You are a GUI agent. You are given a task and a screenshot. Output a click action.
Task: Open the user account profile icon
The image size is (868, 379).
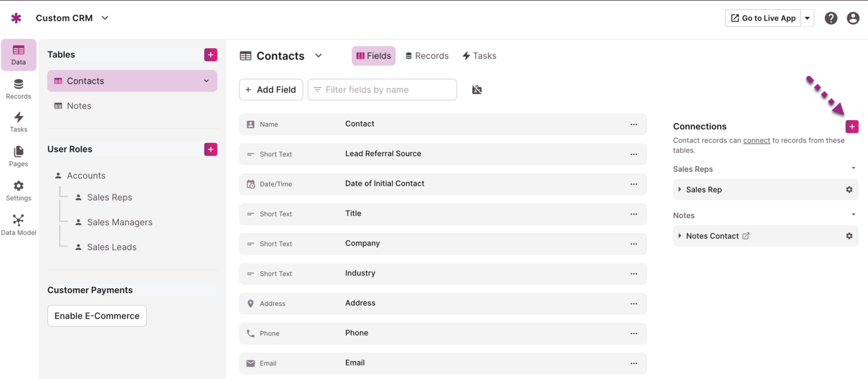[853, 18]
